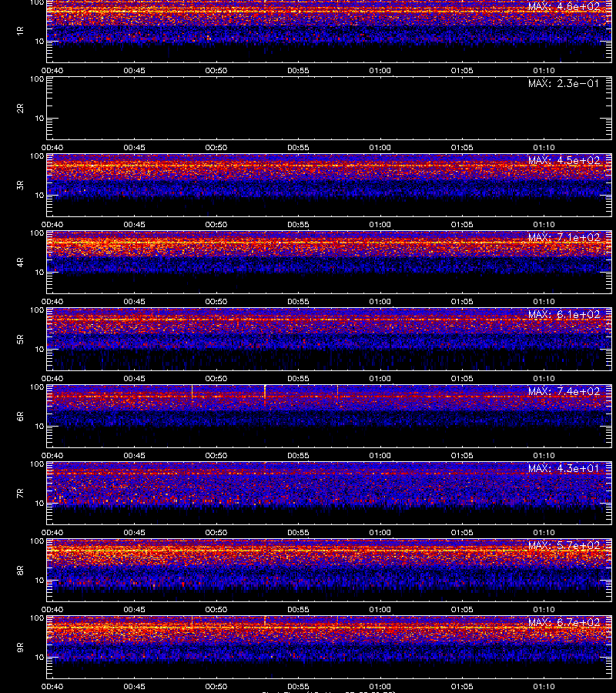
Task: Click the "MAX: 2.3e-01" label in panel 2R
Action: (x=564, y=83)
